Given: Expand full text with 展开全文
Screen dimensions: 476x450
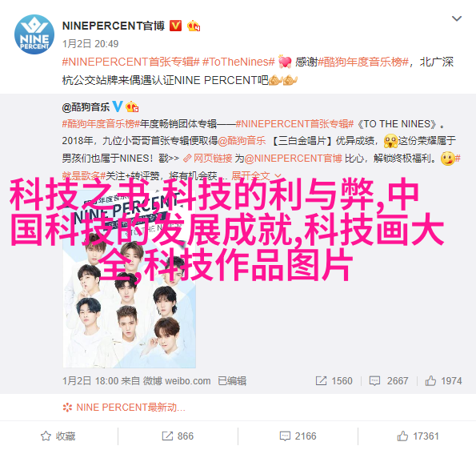Looking at the screenshot, I should 256,175.
